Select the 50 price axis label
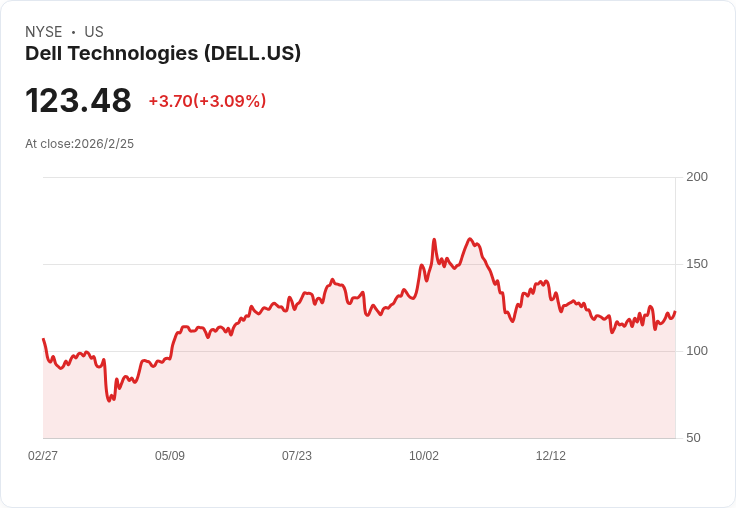 tap(693, 438)
